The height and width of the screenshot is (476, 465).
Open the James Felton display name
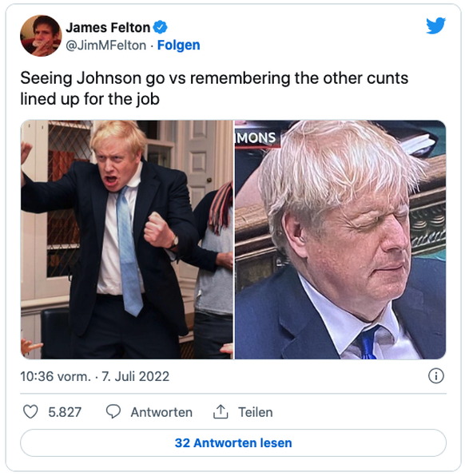point(108,27)
